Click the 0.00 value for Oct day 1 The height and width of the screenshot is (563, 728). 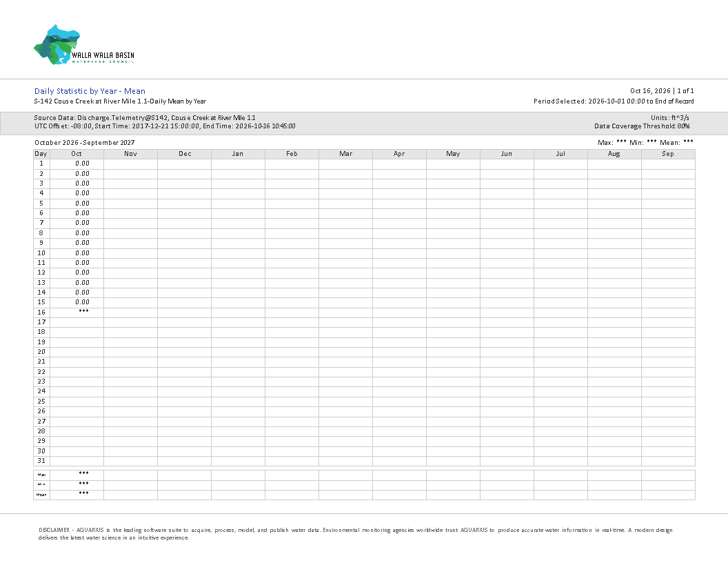(x=82, y=164)
